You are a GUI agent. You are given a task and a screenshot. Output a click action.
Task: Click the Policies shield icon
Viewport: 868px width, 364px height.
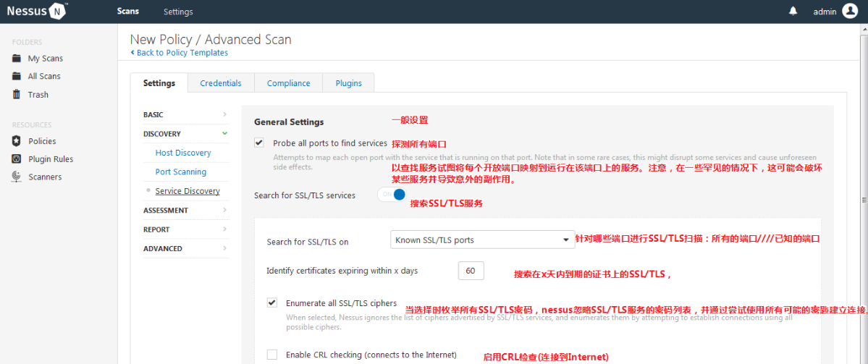click(17, 141)
